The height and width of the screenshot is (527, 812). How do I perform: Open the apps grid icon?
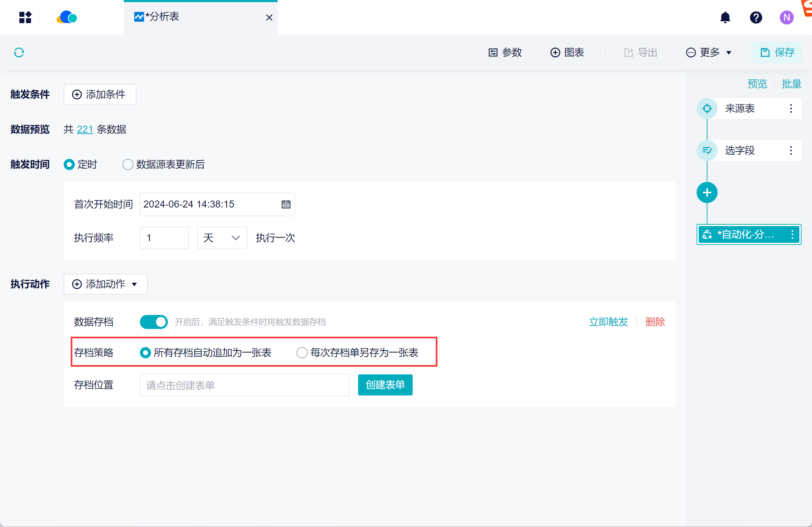point(25,17)
